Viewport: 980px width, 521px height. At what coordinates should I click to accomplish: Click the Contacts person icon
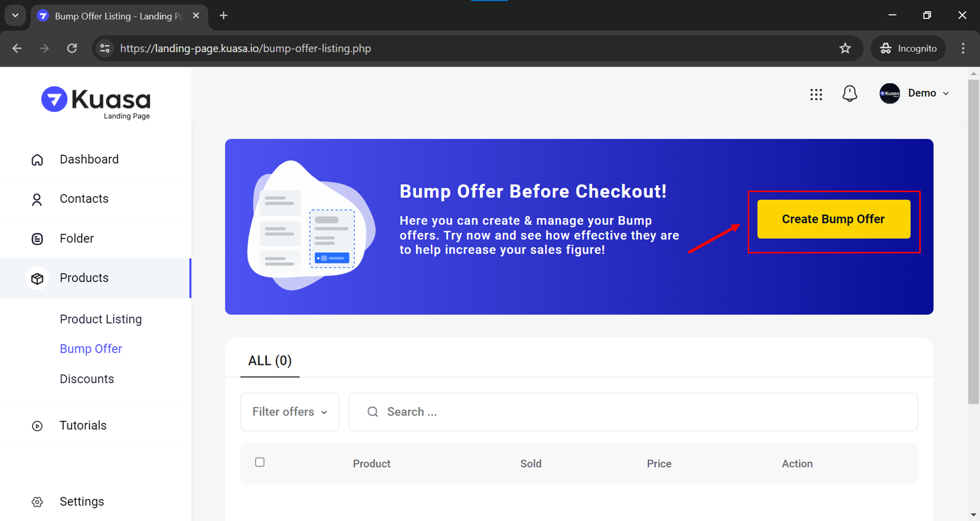coord(37,199)
